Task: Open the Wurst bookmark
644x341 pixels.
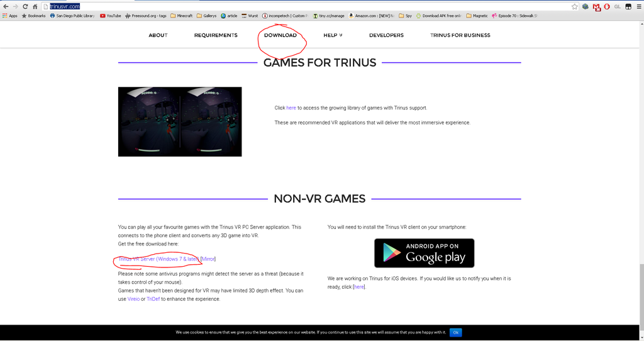Action: click(250, 16)
